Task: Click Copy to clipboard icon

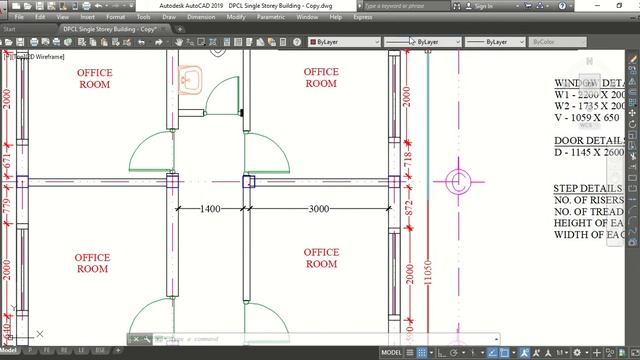Action: coord(93,42)
